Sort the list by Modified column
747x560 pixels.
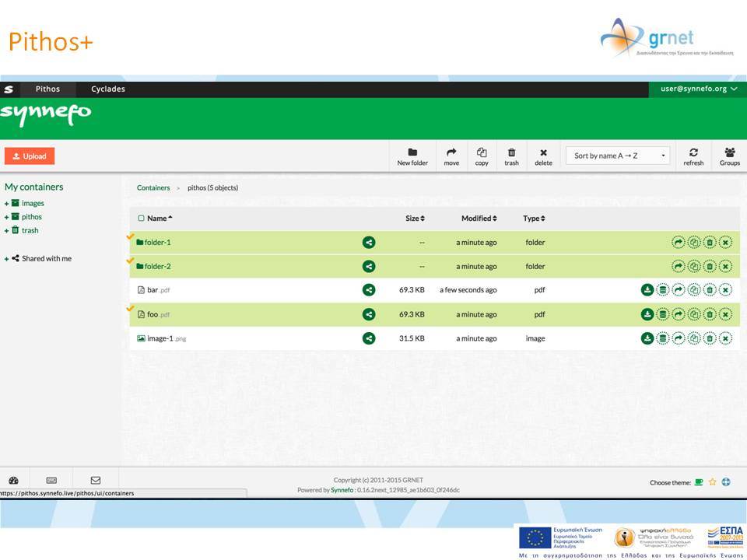pos(479,219)
